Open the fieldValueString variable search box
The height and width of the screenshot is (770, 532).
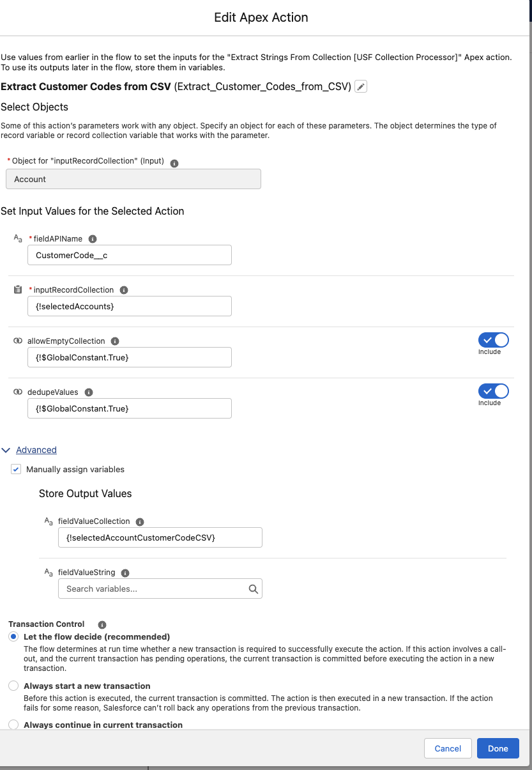pyautogui.click(x=160, y=589)
